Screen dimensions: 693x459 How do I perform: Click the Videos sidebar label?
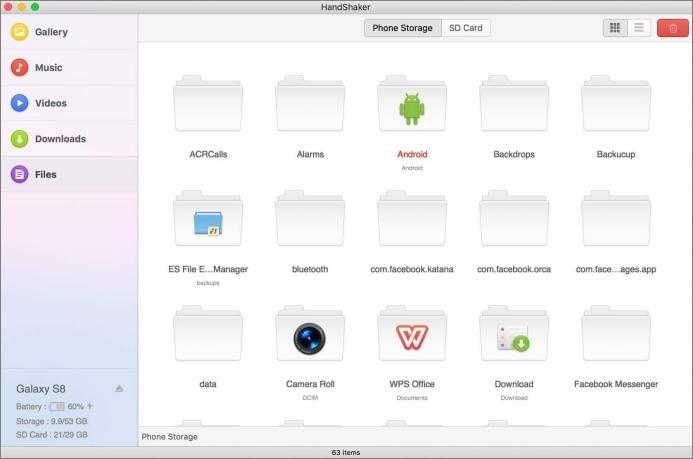(x=51, y=103)
